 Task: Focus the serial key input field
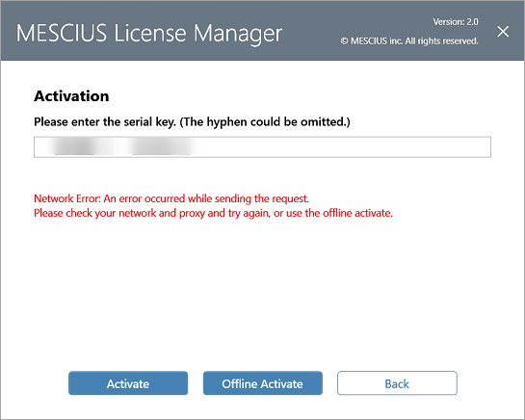tap(262, 147)
